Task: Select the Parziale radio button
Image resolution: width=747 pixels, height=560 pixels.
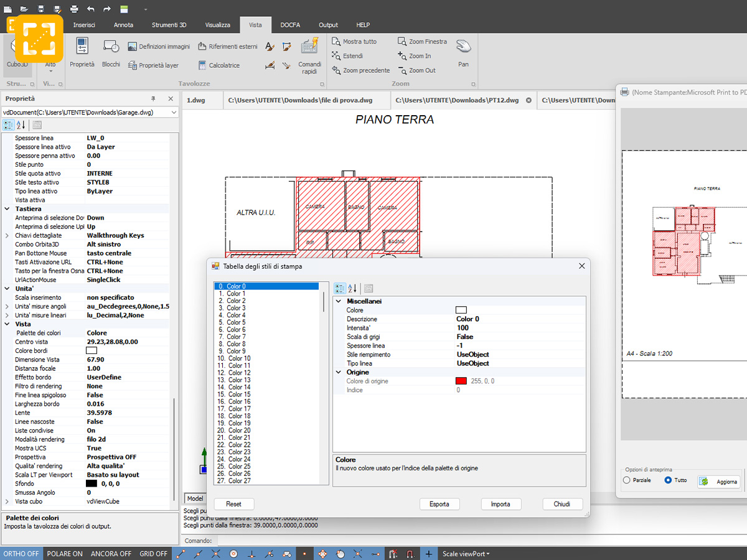Action: tap(626, 480)
